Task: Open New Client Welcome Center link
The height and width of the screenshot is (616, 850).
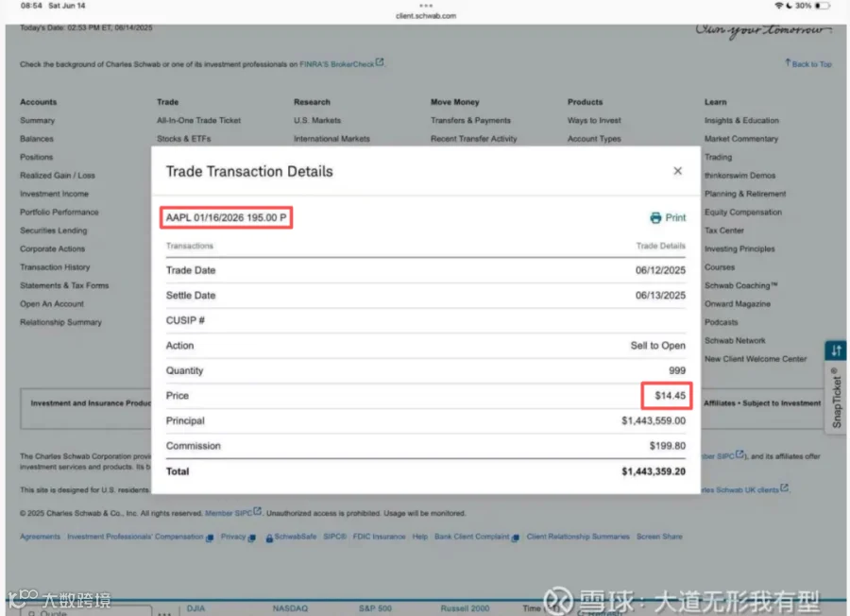Action: (x=756, y=360)
